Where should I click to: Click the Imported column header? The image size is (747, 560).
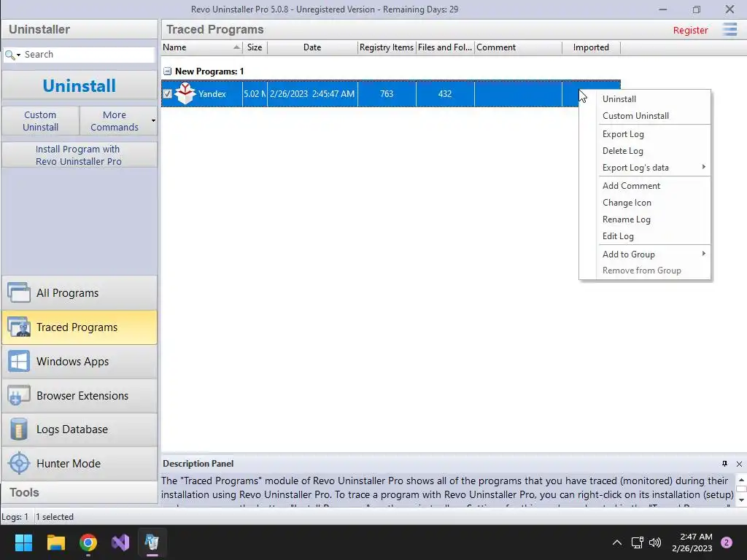tap(591, 47)
